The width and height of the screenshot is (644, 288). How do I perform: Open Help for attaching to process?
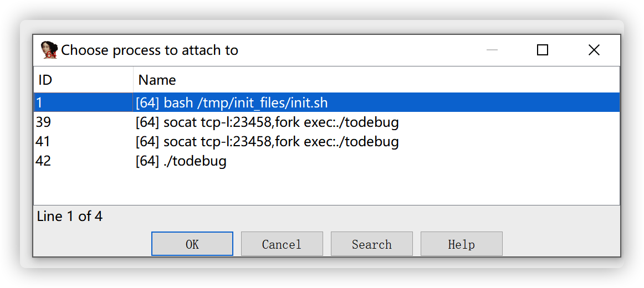[461, 244]
